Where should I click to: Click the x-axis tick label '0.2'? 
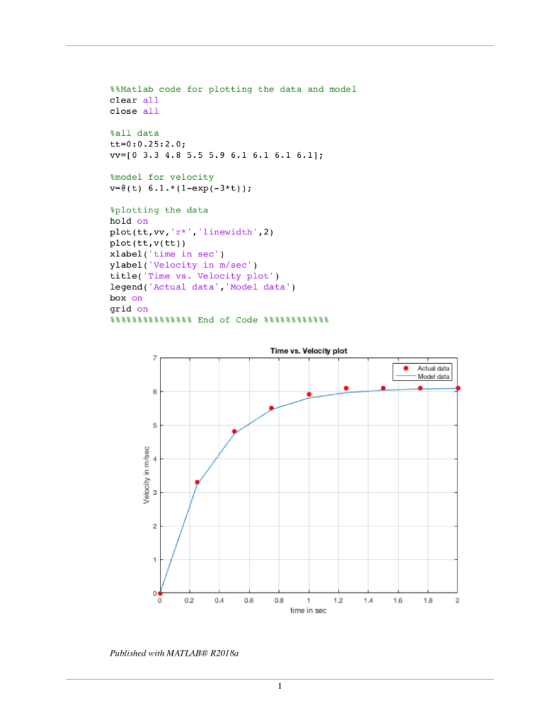pyautogui.click(x=189, y=601)
